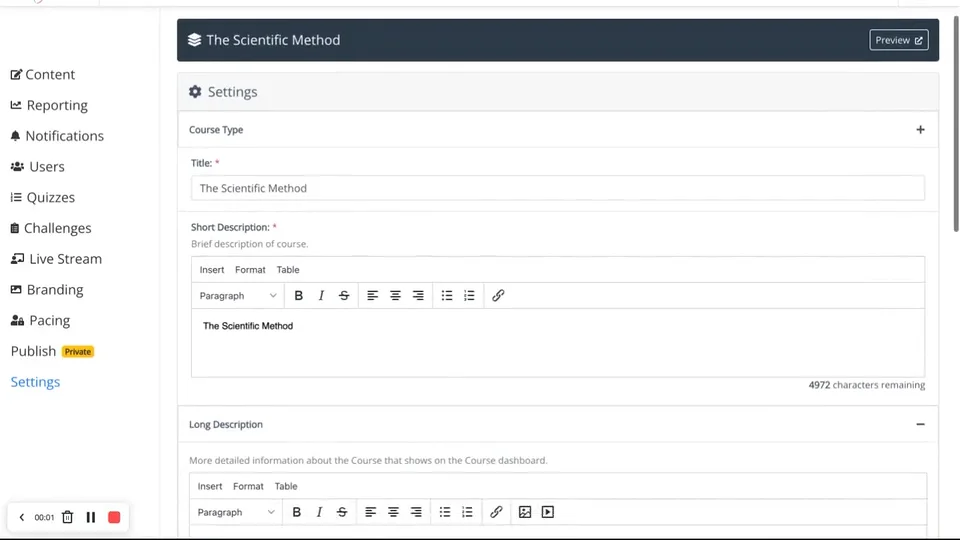The width and height of the screenshot is (960, 540).
Task: Open Pacing in sidebar
Action: pos(40,320)
